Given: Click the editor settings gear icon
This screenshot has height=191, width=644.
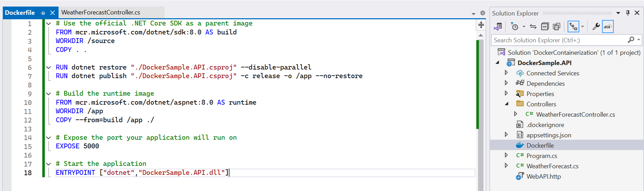Looking at the screenshot, I should point(482,13).
